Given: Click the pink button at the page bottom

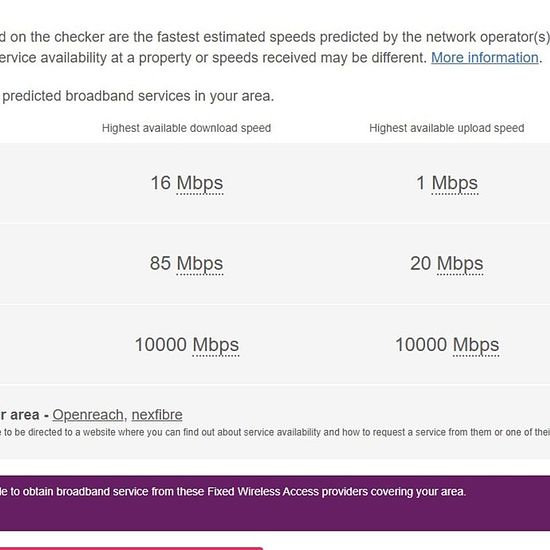Looking at the screenshot, I should [131, 548].
